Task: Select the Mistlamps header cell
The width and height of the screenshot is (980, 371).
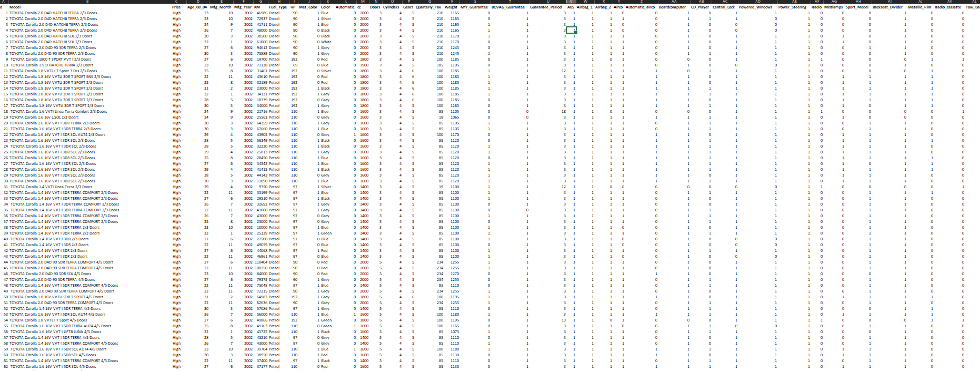Action: 833,7
